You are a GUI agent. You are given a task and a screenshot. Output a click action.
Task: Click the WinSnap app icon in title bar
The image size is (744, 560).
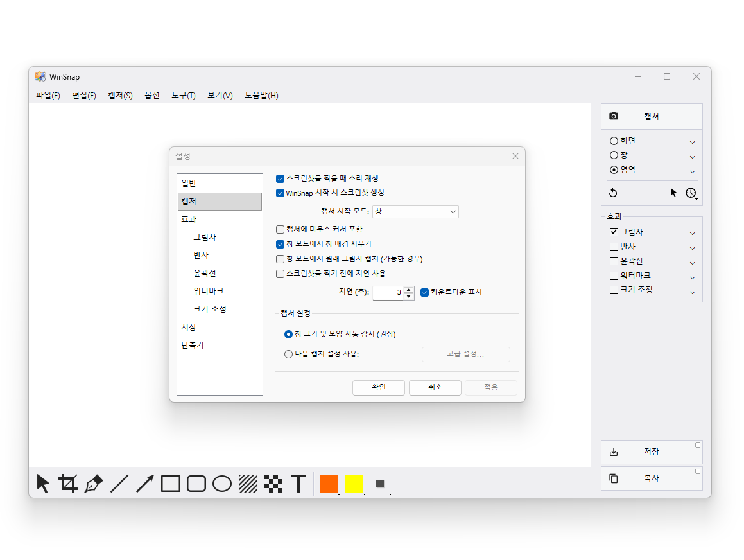[40, 76]
